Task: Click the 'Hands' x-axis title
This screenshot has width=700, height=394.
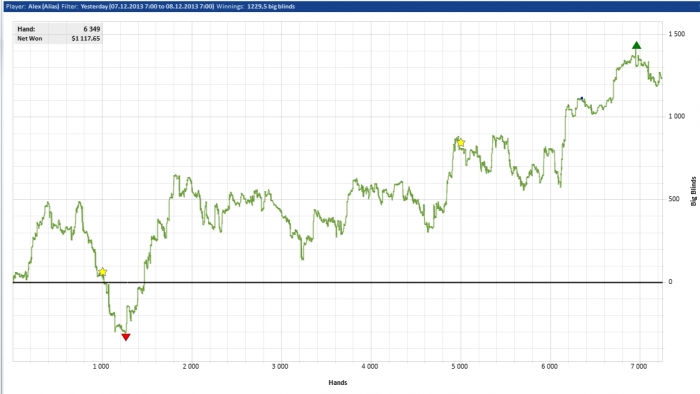Action: tap(338, 382)
